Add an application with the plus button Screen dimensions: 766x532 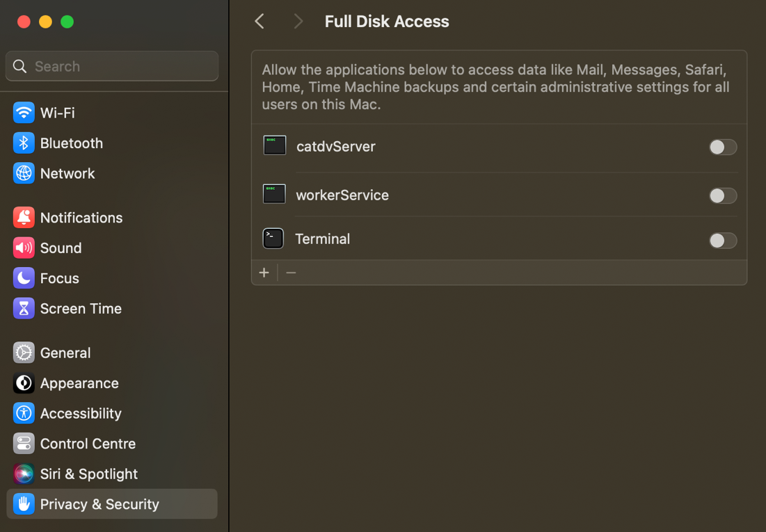point(264,273)
